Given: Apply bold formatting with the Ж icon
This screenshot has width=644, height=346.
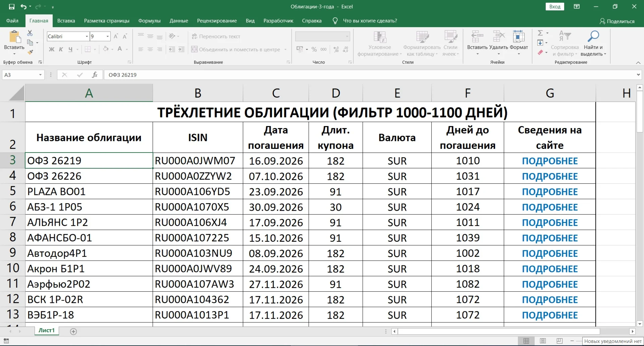Looking at the screenshot, I should tap(51, 49).
